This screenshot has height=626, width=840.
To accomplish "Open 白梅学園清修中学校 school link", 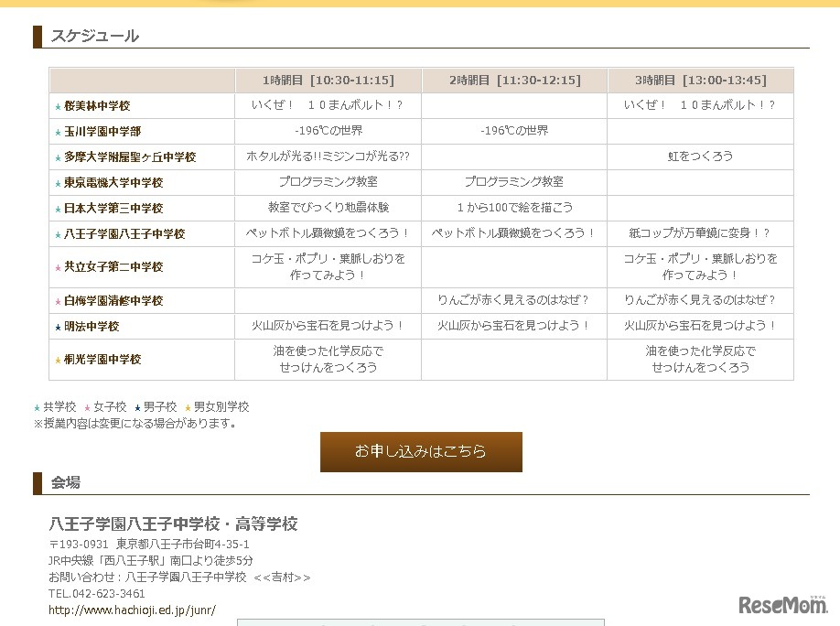I will pyautogui.click(x=113, y=301).
